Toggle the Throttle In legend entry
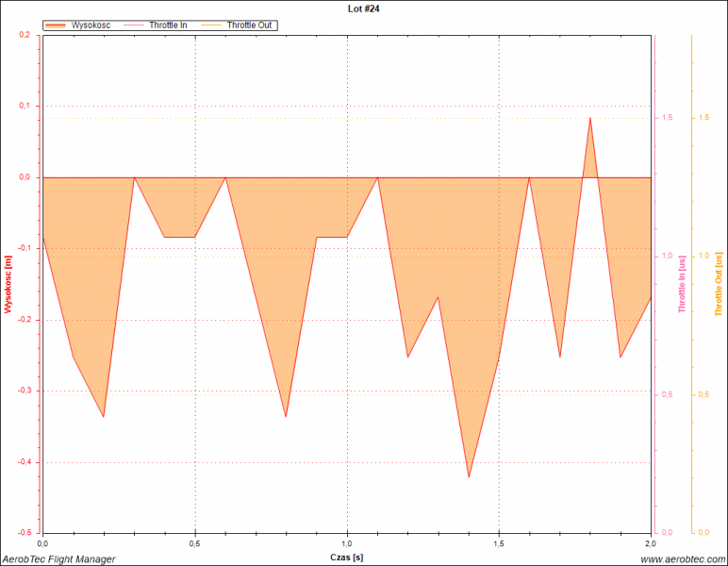Viewport: 728px width, 566px height. 168,25
